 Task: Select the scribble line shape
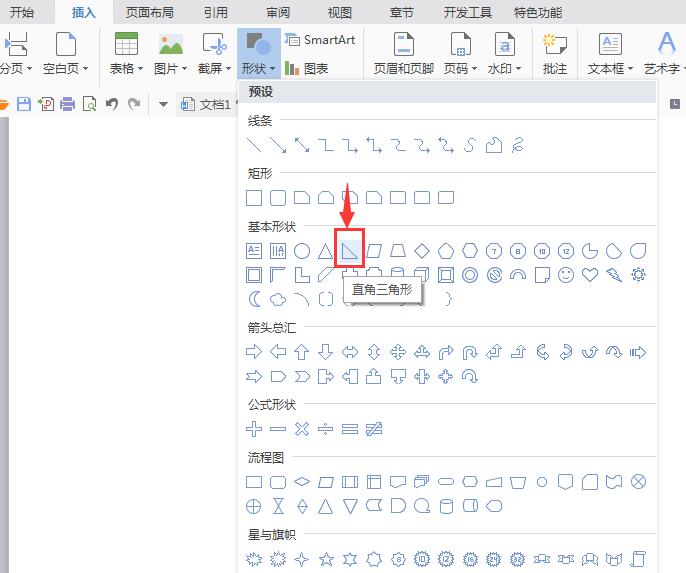(518, 145)
